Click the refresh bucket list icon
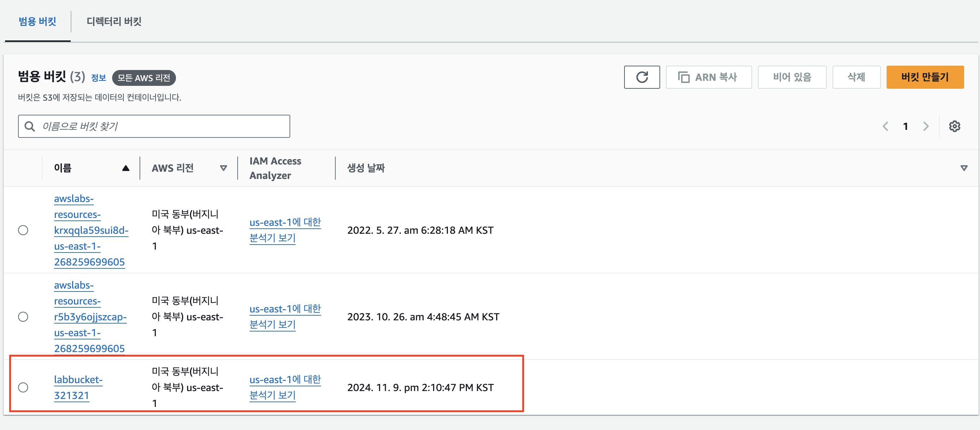 641,77
